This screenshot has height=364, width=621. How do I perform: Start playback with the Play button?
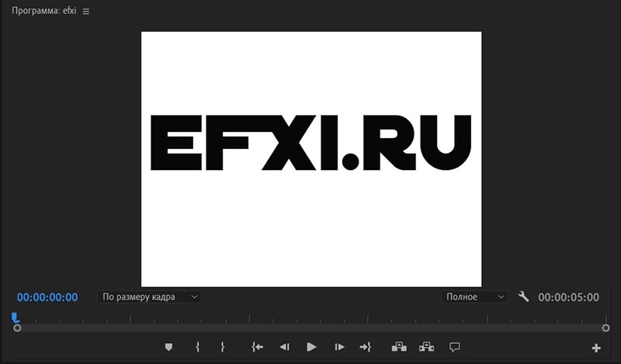tap(312, 348)
